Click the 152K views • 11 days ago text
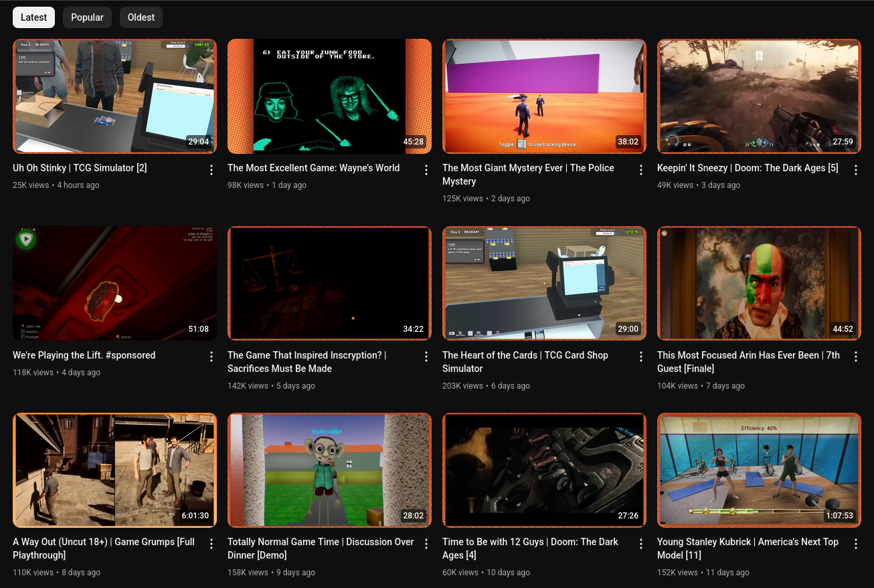Screen dimensions: 874x588 pos(703,572)
